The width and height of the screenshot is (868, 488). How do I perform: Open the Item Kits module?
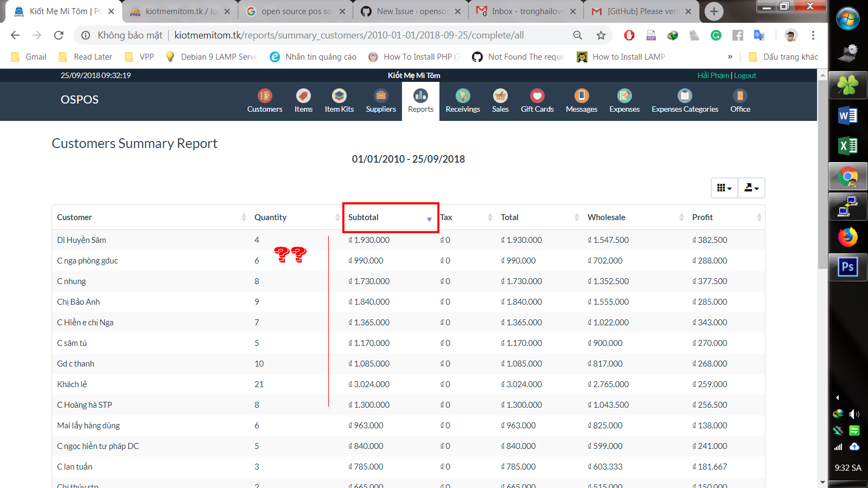click(x=339, y=101)
